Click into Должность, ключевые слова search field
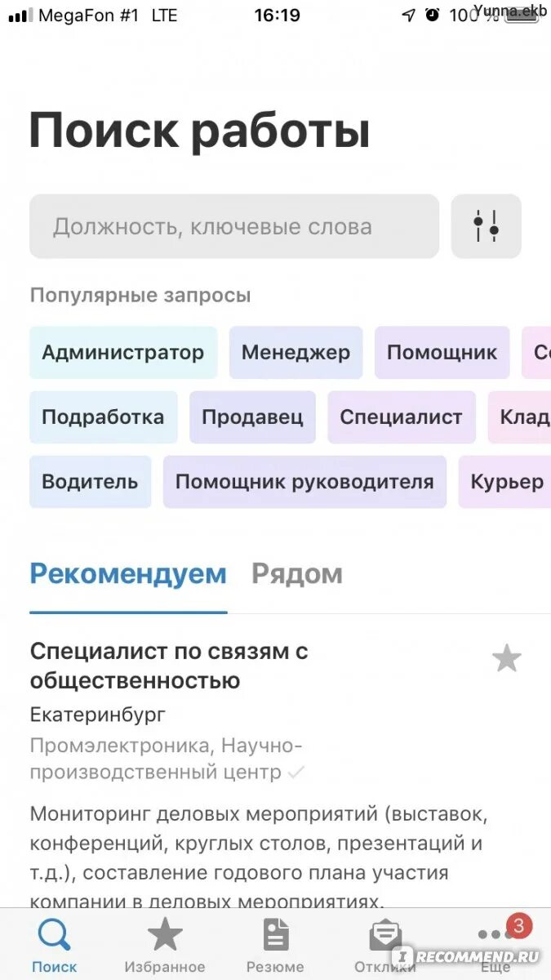 click(x=234, y=226)
